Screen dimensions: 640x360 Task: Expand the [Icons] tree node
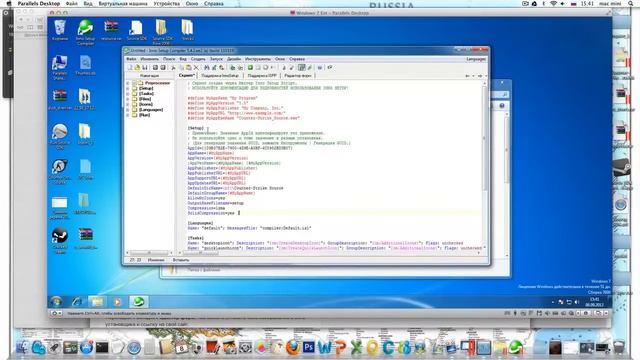coord(128,104)
